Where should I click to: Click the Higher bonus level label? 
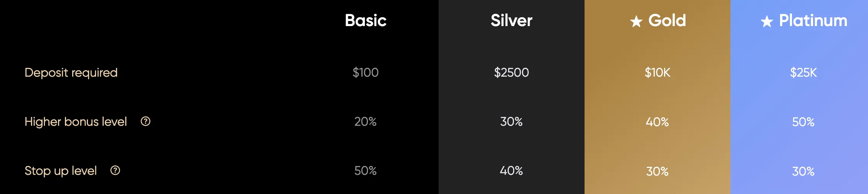[x=76, y=122]
